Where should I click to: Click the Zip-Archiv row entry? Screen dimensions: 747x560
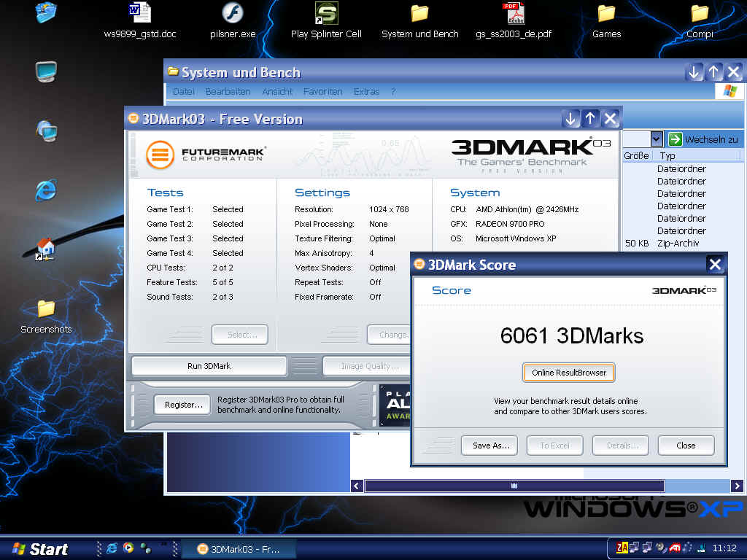pos(678,243)
